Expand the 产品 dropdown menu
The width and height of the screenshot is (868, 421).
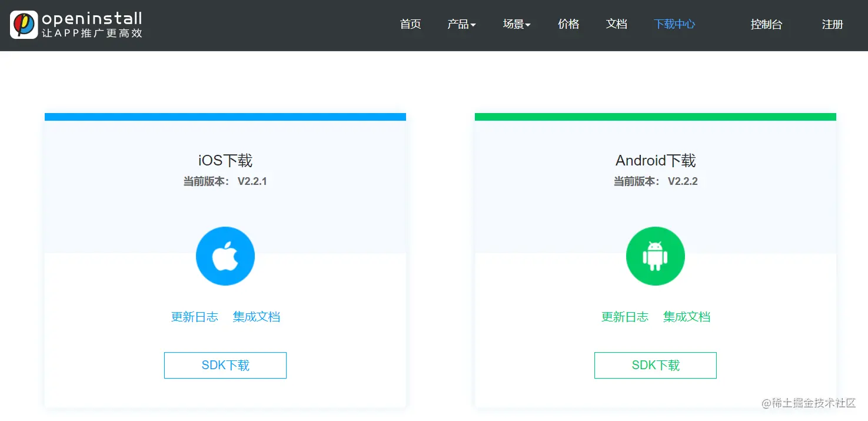coord(461,24)
